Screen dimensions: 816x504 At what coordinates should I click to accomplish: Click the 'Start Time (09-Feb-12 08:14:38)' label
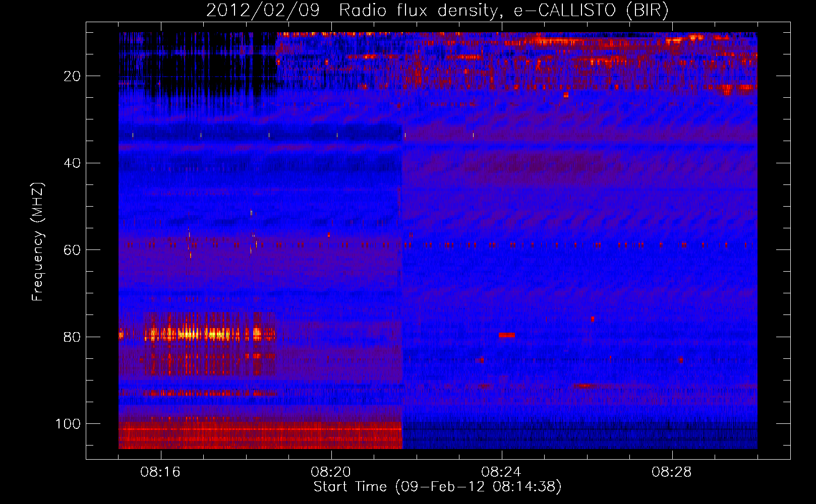(437, 487)
